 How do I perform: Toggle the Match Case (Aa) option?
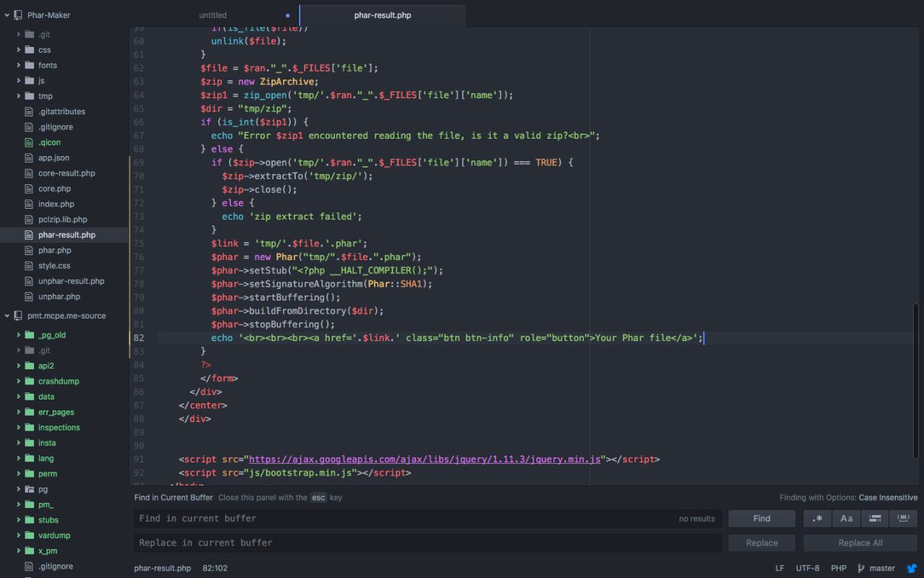(846, 519)
